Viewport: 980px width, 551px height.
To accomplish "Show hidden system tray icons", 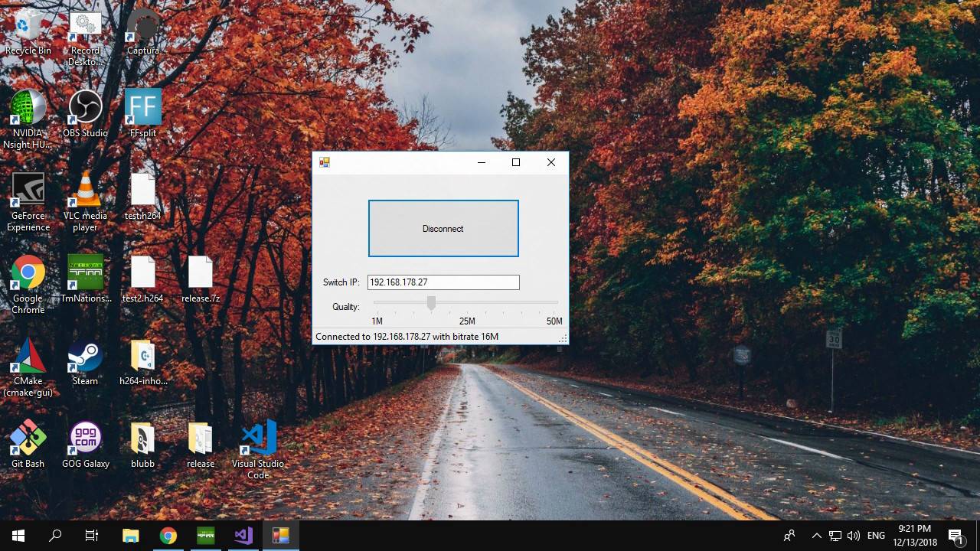I will tap(816, 536).
